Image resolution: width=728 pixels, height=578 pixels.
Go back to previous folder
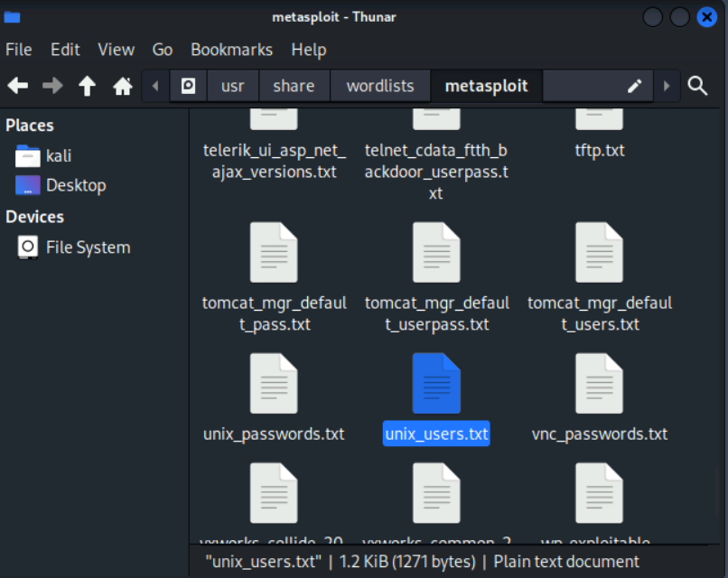pyautogui.click(x=18, y=86)
